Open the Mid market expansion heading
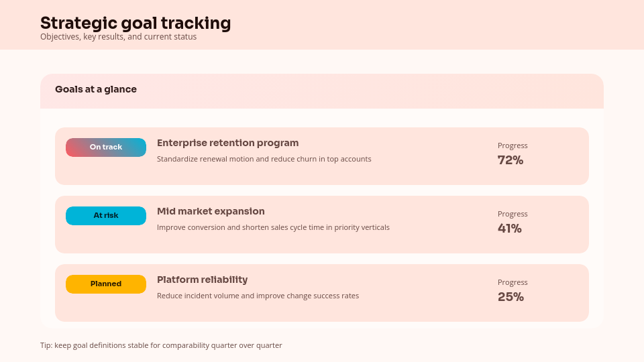This screenshot has height=362, width=644. point(211,211)
